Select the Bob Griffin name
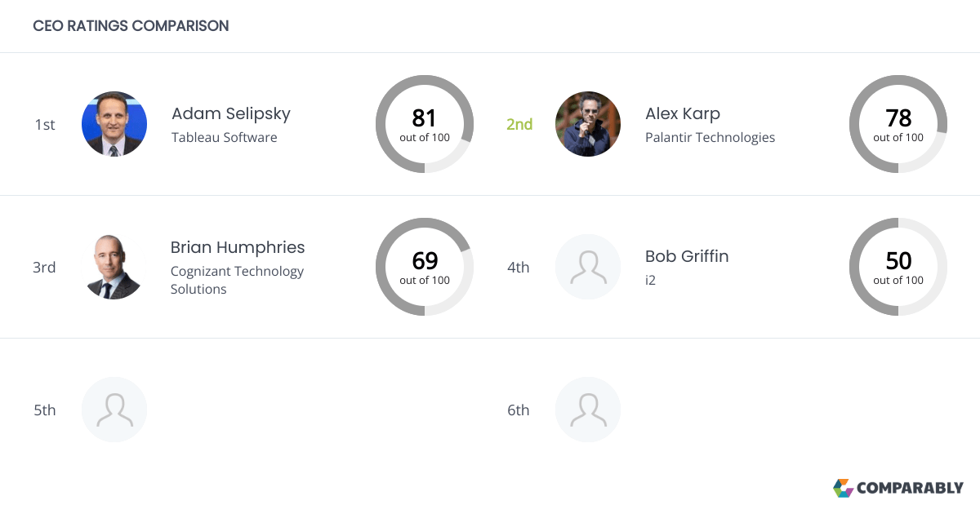The height and width of the screenshot is (514, 980). (x=686, y=256)
